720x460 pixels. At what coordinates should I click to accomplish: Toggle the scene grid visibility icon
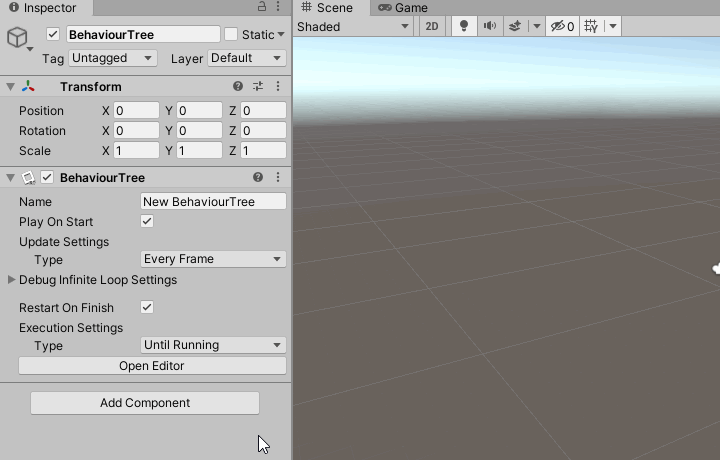pos(591,27)
